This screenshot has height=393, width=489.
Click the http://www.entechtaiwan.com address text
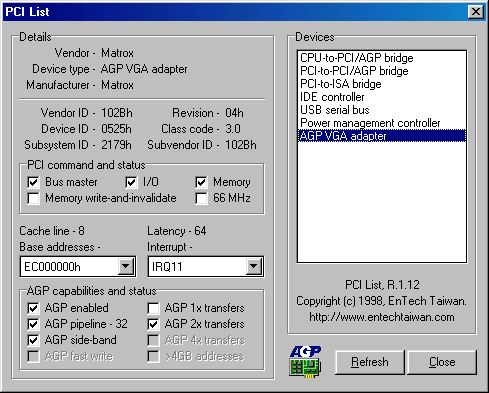(382, 317)
